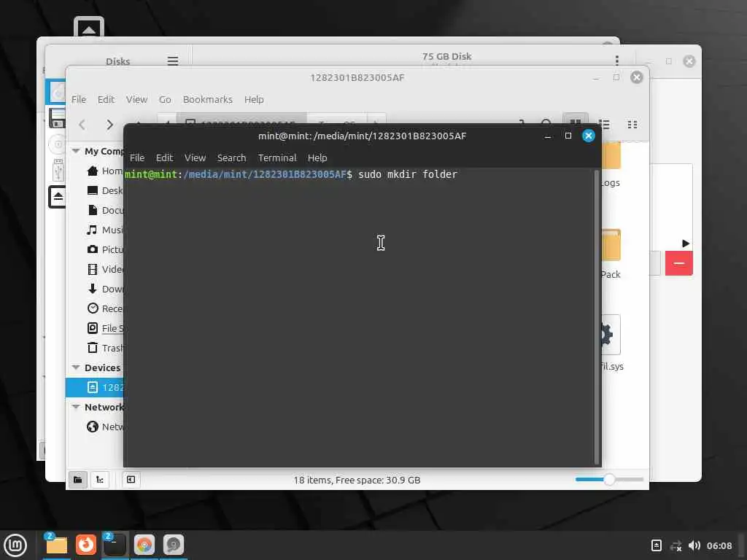The image size is (747, 560).
Task: Select the eject-symbol drive in Disks sidebar
Action: pos(57,197)
